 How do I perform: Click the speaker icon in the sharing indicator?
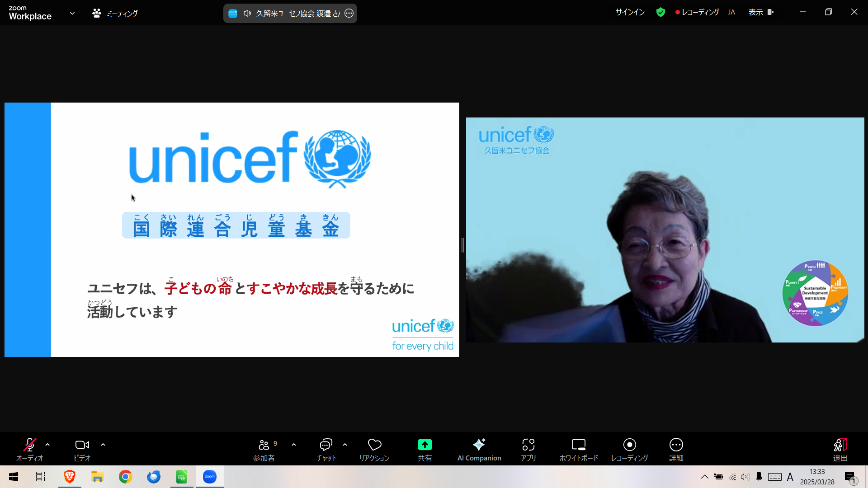[x=247, y=14]
